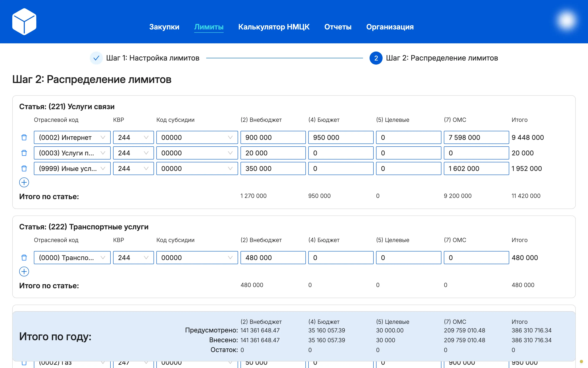Open the (0002) Интернет code dropdown
This screenshot has height=368, width=588.
pos(72,137)
